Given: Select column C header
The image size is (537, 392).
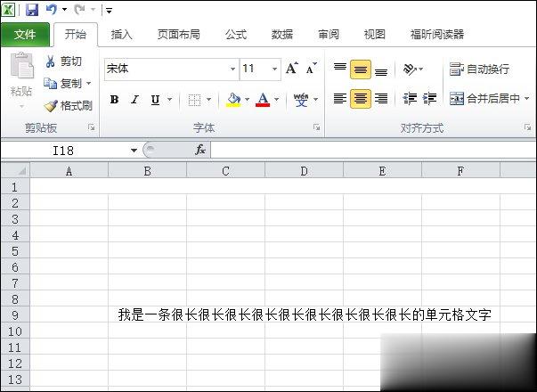Looking at the screenshot, I should tap(225, 171).
